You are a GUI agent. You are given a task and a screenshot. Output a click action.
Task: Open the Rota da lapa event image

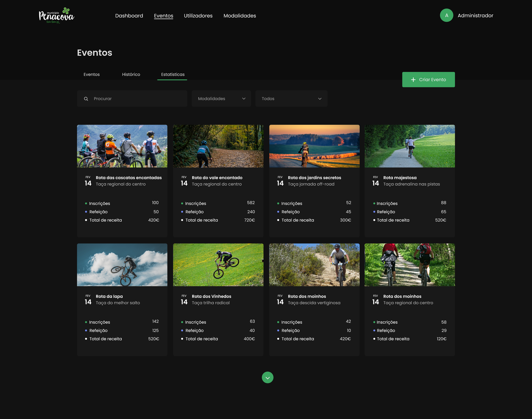coord(122,265)
